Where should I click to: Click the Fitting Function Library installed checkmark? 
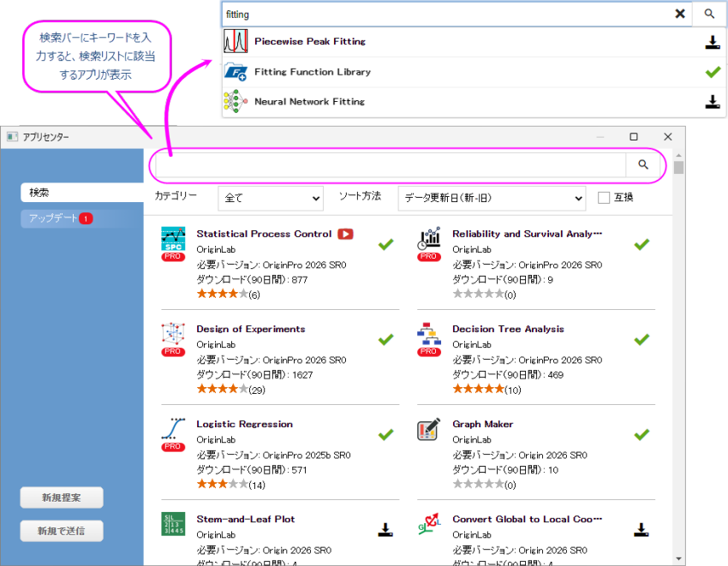pos(713,72)
